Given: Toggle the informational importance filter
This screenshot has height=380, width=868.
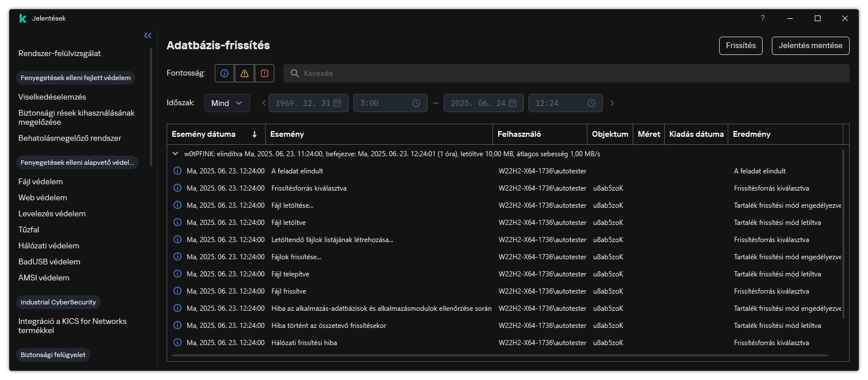Looking at the screenshot, I should coord(224,73).
